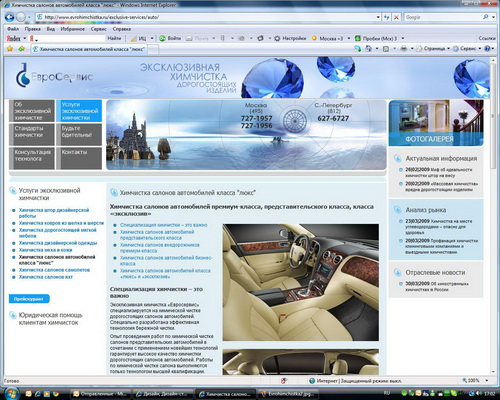Click the popup blocker status bar icon

click(284, 381)
